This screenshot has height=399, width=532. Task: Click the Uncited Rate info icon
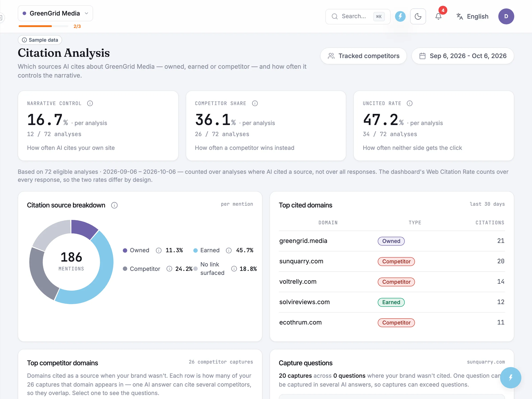(x=410, y=104)
